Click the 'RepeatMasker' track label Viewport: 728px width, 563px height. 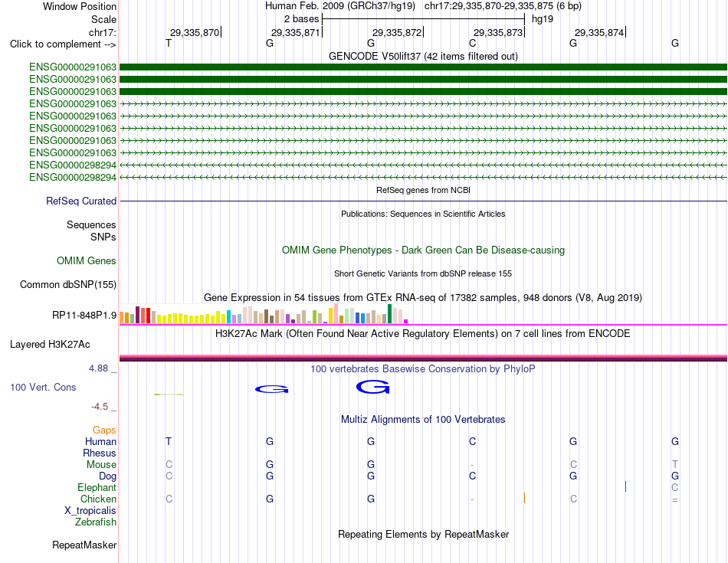pyautogui.click(x=84, y=545)
